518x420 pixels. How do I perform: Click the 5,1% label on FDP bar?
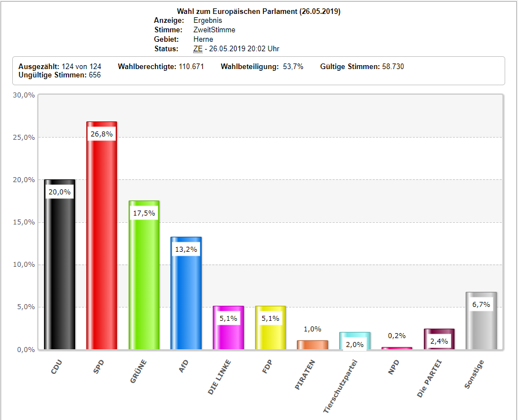271,318
